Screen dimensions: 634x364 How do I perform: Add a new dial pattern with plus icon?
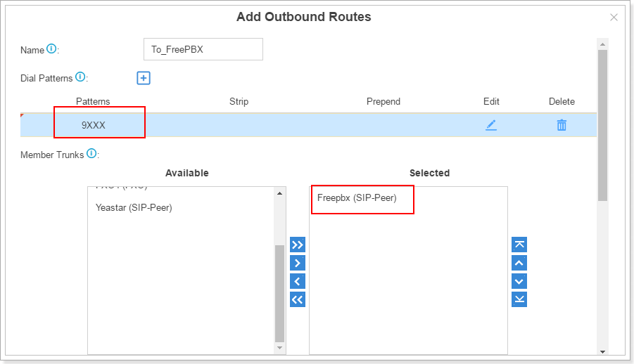click(x=144, y=78)
